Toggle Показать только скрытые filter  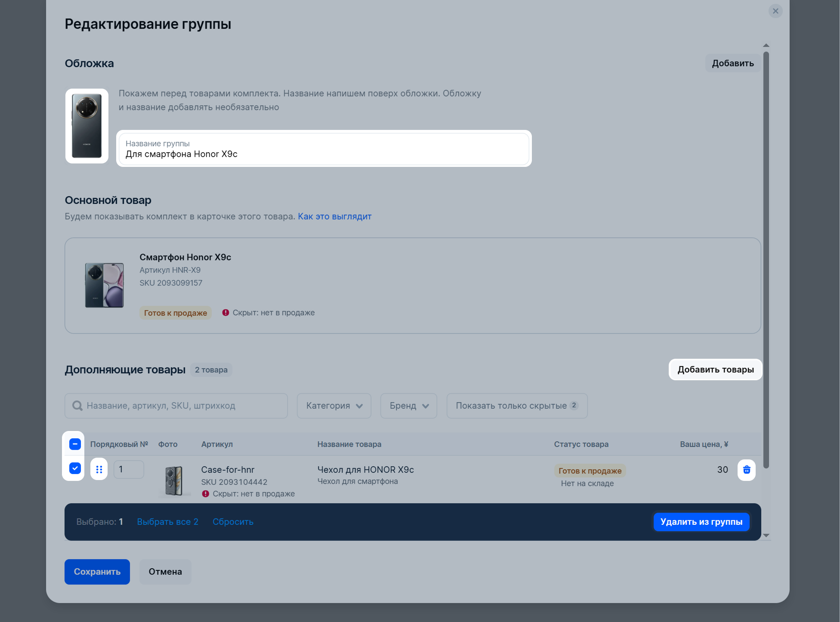(x=516, y=406)
